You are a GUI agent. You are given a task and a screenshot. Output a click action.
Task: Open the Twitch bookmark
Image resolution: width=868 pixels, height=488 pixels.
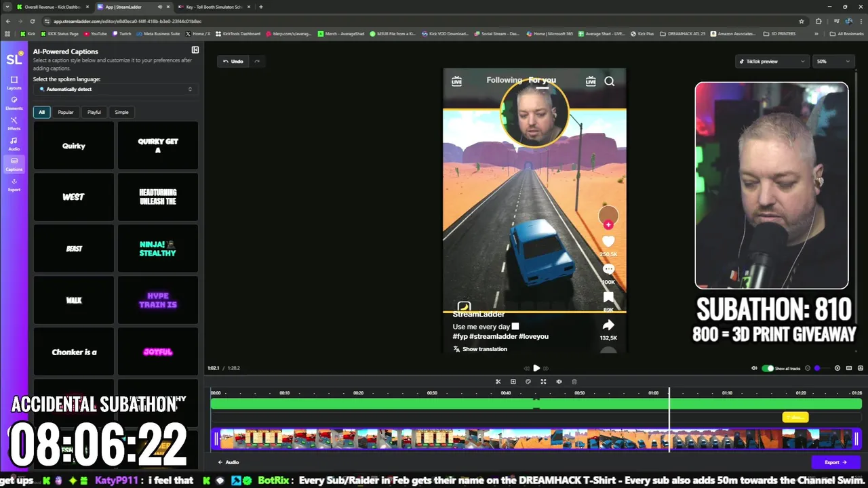(123, 33)
